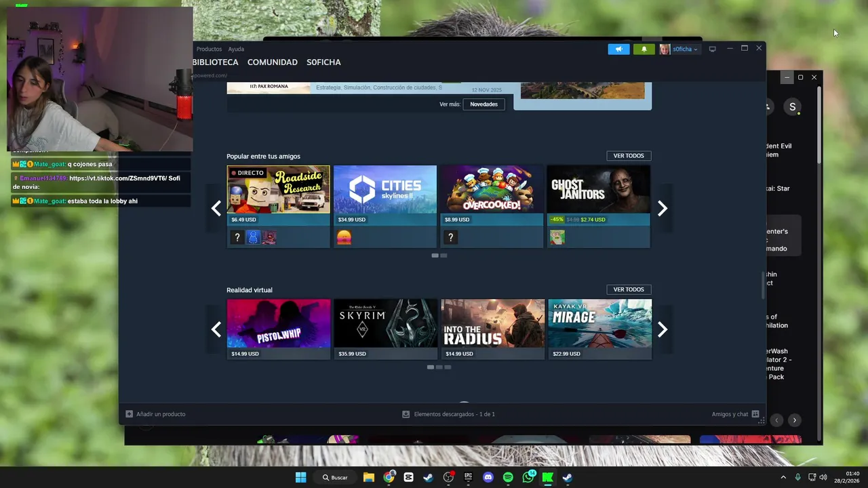Click the S avatar in background window
868x488 pixels.
coord(792,106)
